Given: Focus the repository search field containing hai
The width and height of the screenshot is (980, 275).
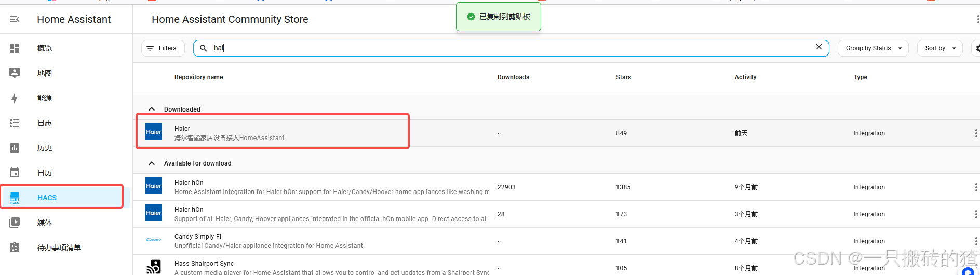Looking at the screenshot, I should point(511,48).
